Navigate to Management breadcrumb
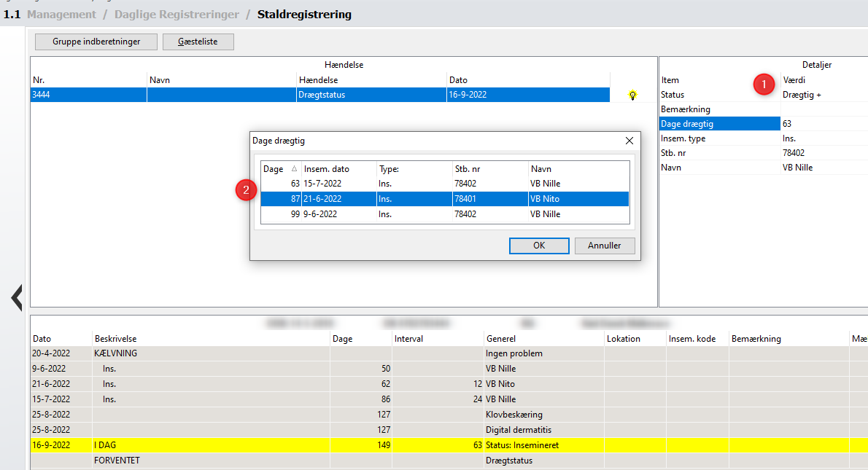Screen dimensions: 868x470 pos(61,15)
